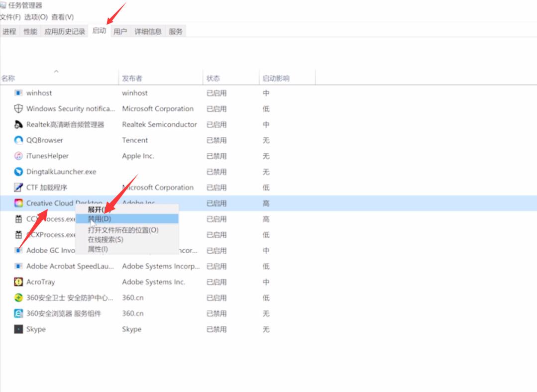Click the iTunesHelper music icon
This screenshot has width=537, height=392.
[18, 156]
